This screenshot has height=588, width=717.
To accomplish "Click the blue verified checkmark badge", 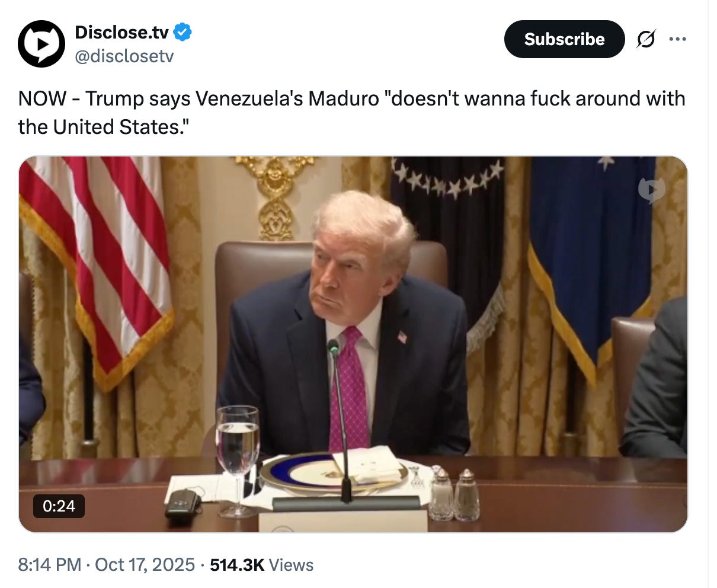I will click(x=183, y=31).
